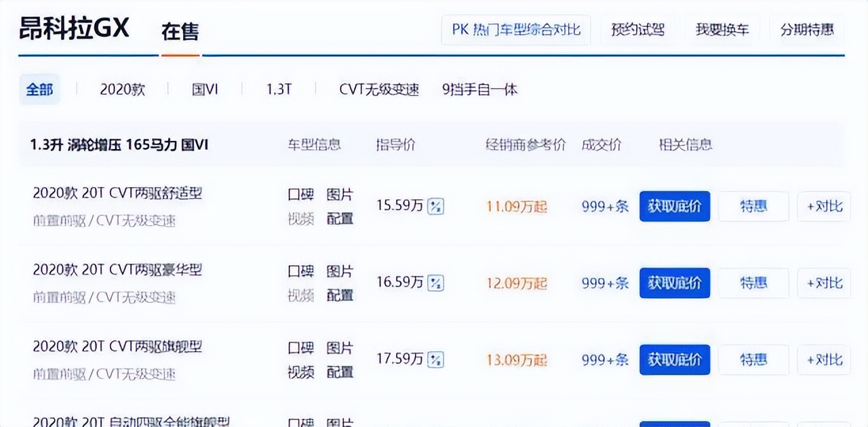The width and height of the screenshot is (868, 427).
Task: Open 配置 link for 旗舰型
Action: click(x=341, y=372)
